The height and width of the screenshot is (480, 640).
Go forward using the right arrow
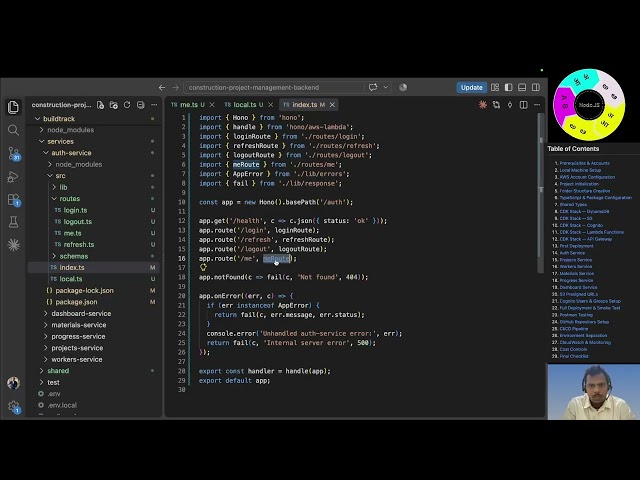(176, 87)
